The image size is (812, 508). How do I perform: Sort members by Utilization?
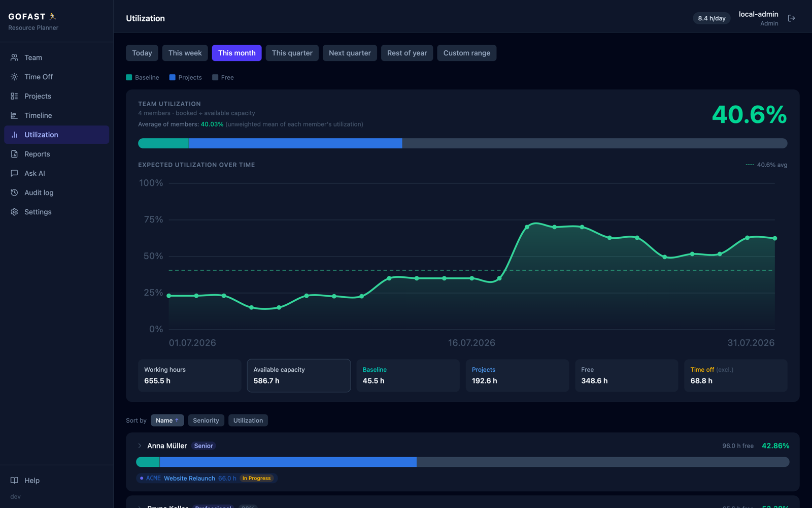248,420
